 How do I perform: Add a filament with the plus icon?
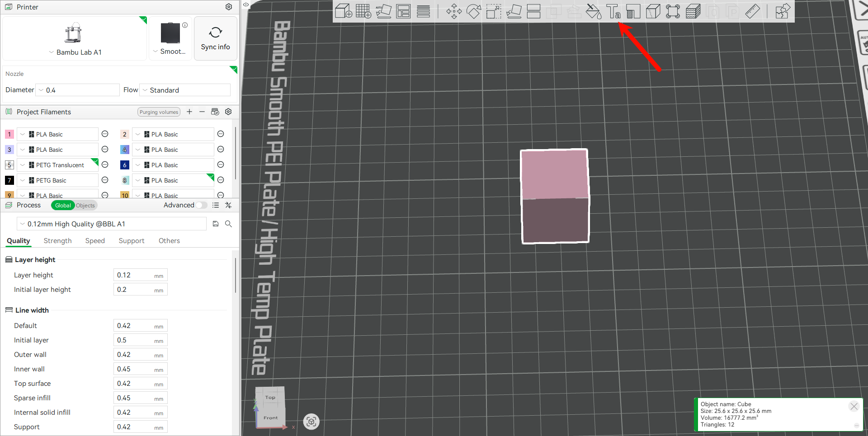tap(189, 112)
